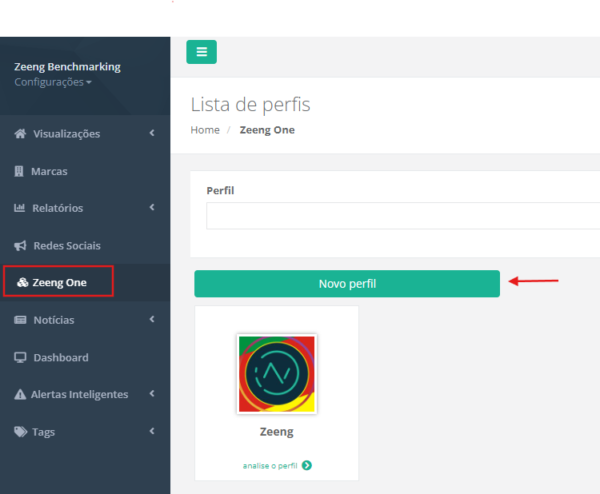Expand the Visualizações submenu chevron
The width and height of the screenshot is (600, 494).
click(x=152, y=133)
